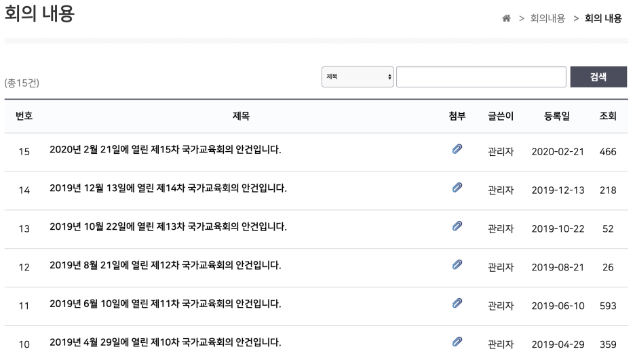Click the 첨부 column header

coord(457,116)
